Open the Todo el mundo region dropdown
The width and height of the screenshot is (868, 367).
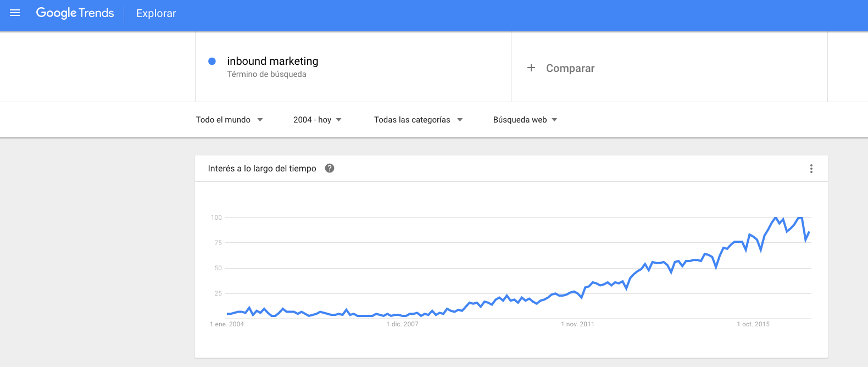[230, 119]
